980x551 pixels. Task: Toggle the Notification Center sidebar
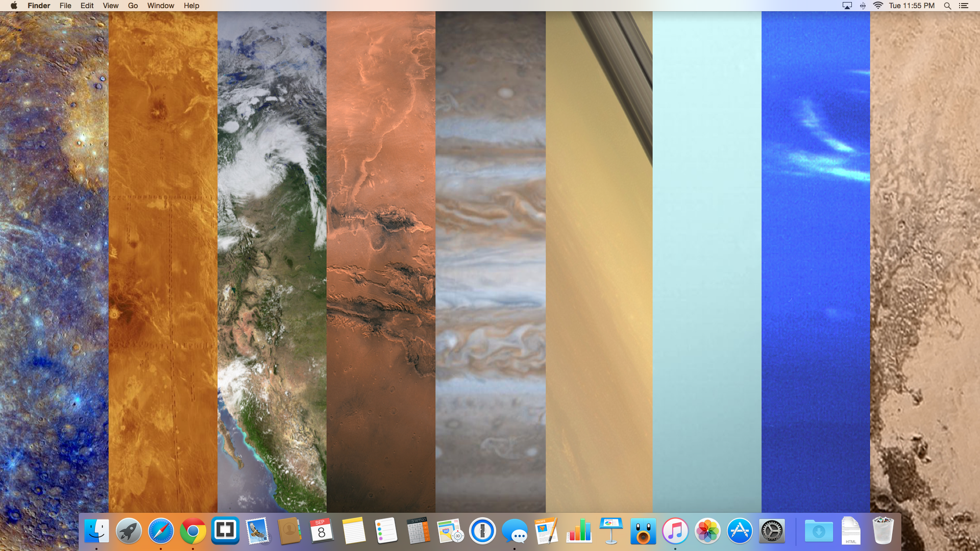[964, 6]
